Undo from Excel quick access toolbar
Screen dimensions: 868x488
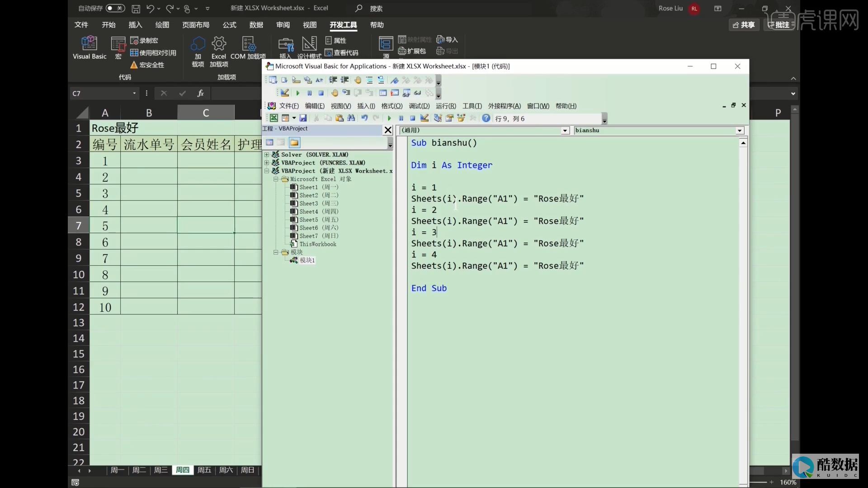[x=151, y=9]
